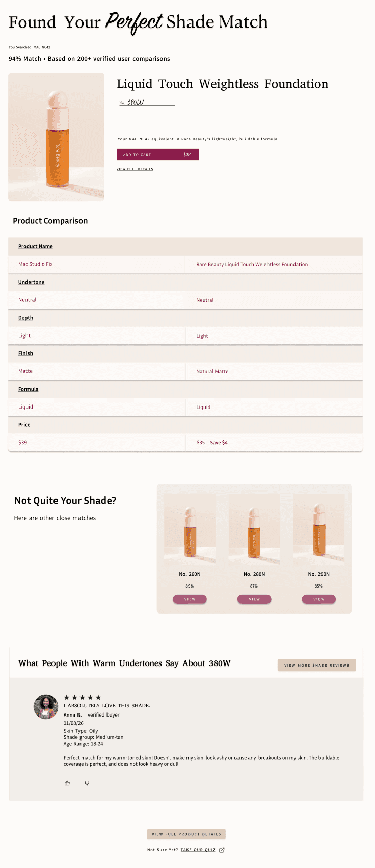Click the 380W shade number field

(x=147, y=103)
